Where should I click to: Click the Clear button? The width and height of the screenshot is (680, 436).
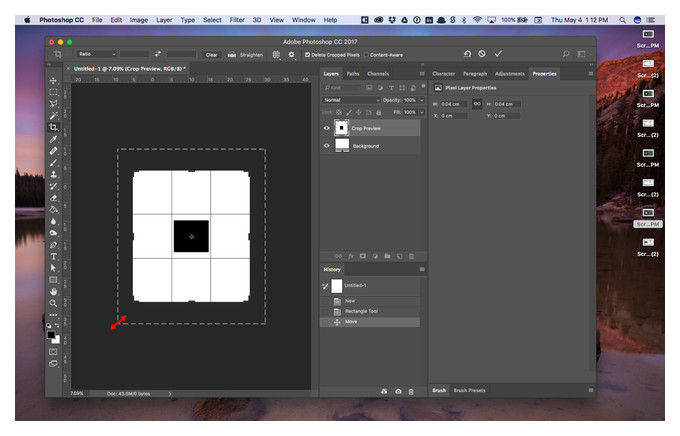pos(211,55)
